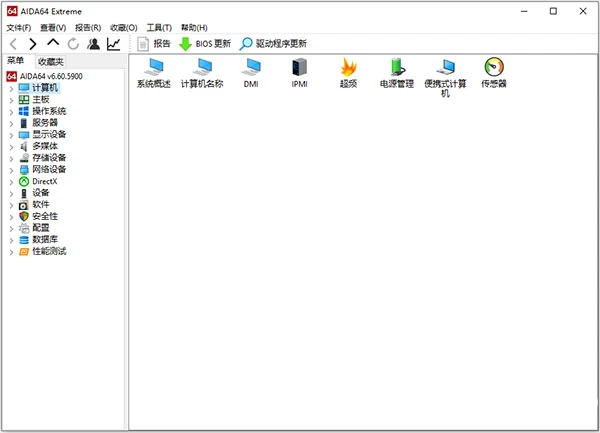The image size is (600, 433).
Task: Open the IPMI server icon
Action: click(x=299, y=73)
